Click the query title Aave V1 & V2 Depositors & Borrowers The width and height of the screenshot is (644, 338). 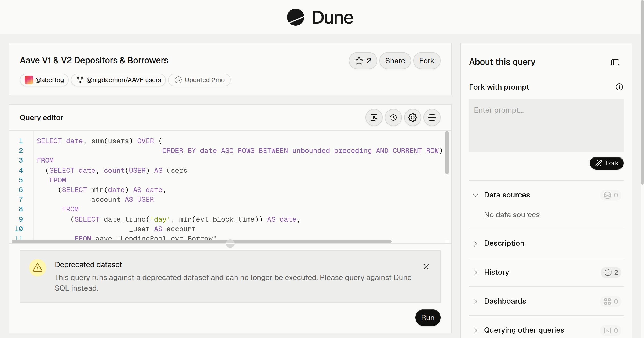click(94, 60)
